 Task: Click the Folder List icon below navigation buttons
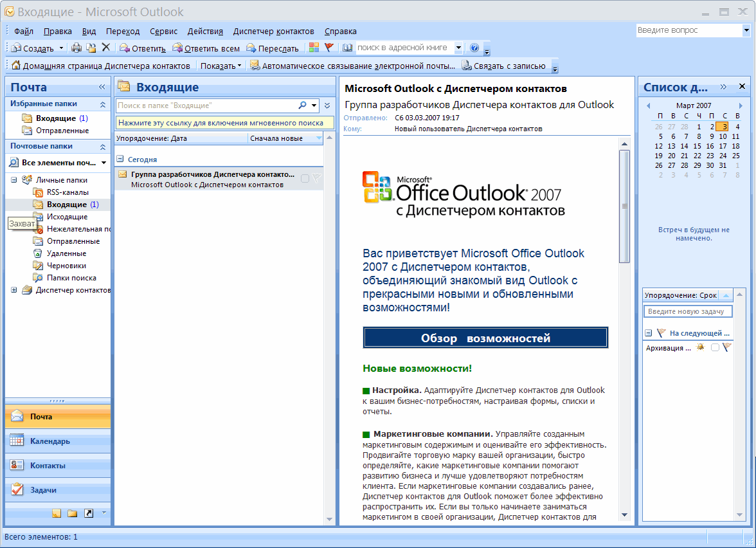pos(72,513)
